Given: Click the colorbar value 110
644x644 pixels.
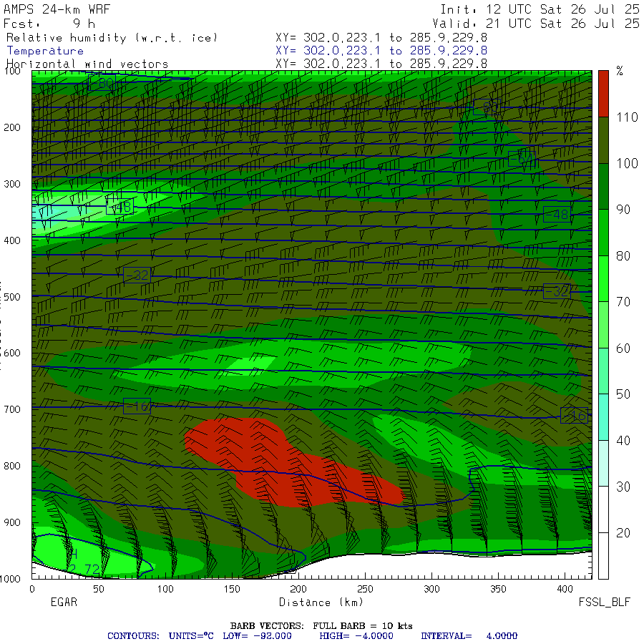Looking at the screenshot, I should pyautogui.click(x=627, y=117).
